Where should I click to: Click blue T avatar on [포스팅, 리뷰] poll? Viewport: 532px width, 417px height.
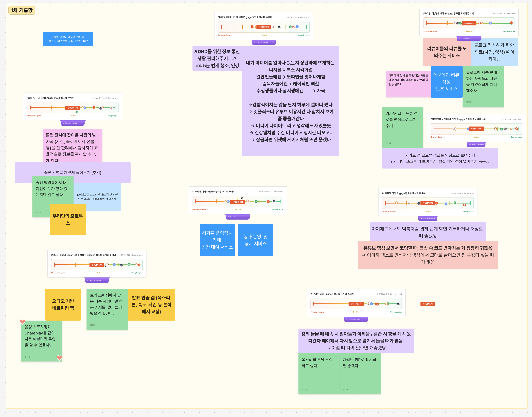[x=490, y=24]
